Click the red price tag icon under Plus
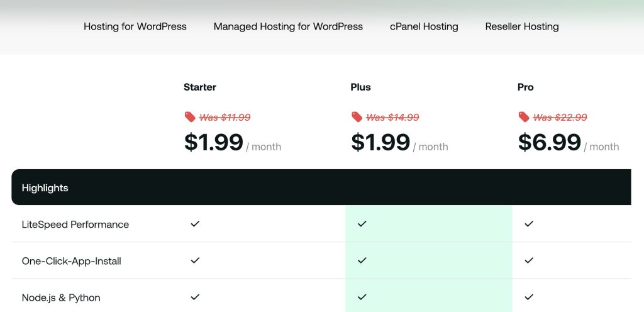The image size is (644, 312). 357,117
